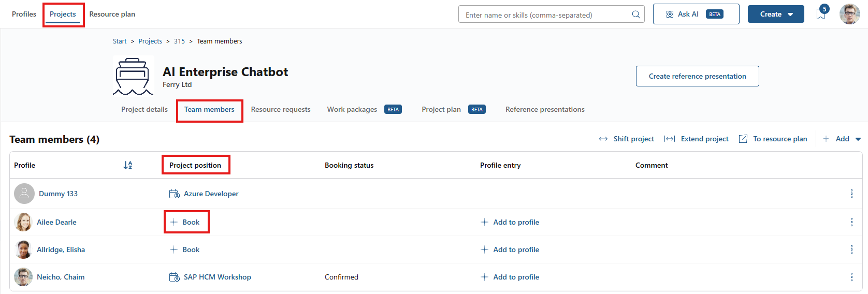The height and width of the screenshot is (294, 868).
Task: Click Allridge, Elisha's avatar photo
Action: coord(23,249)
